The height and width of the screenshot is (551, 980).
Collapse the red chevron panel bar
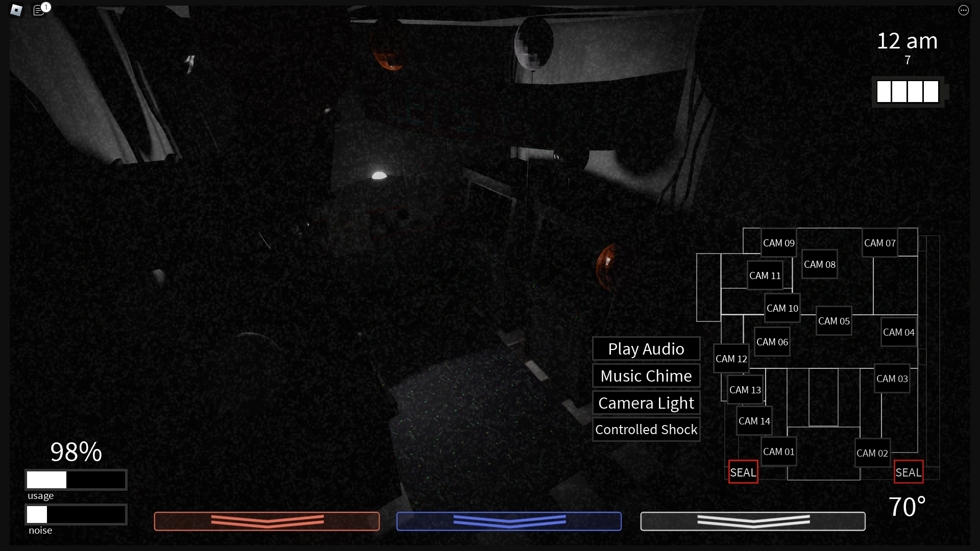click(x=267, y=521)
